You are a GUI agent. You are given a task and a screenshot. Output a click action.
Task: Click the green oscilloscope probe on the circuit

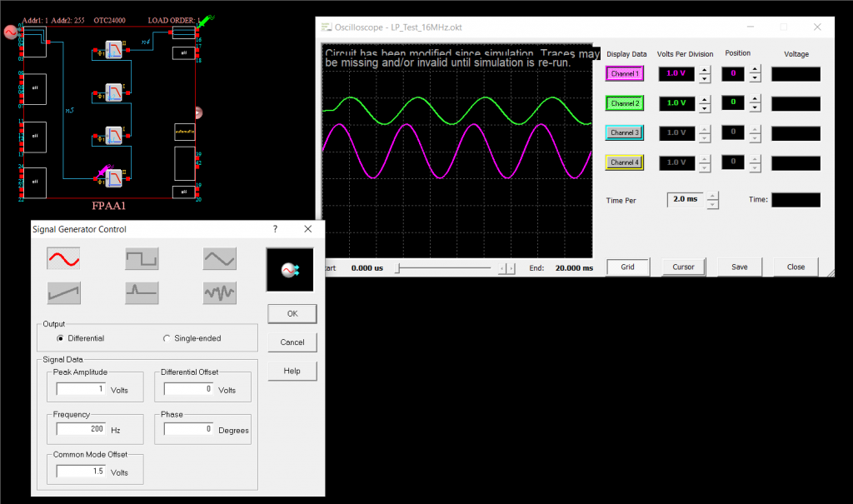(204, 20)
